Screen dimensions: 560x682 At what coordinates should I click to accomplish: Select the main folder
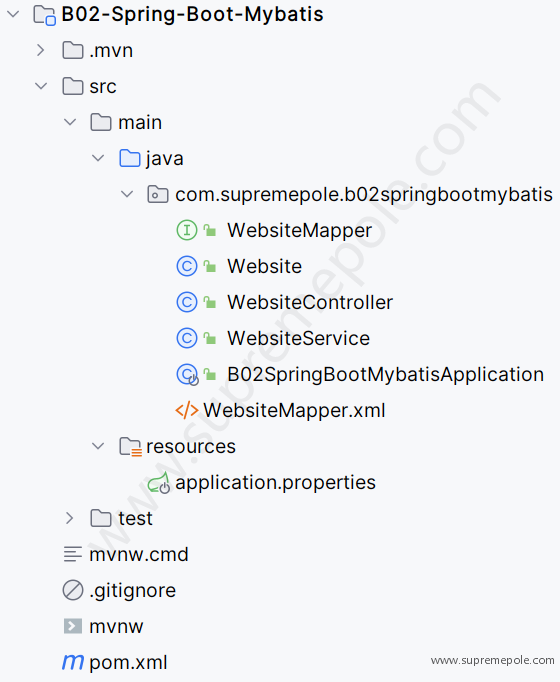[140, 123]
